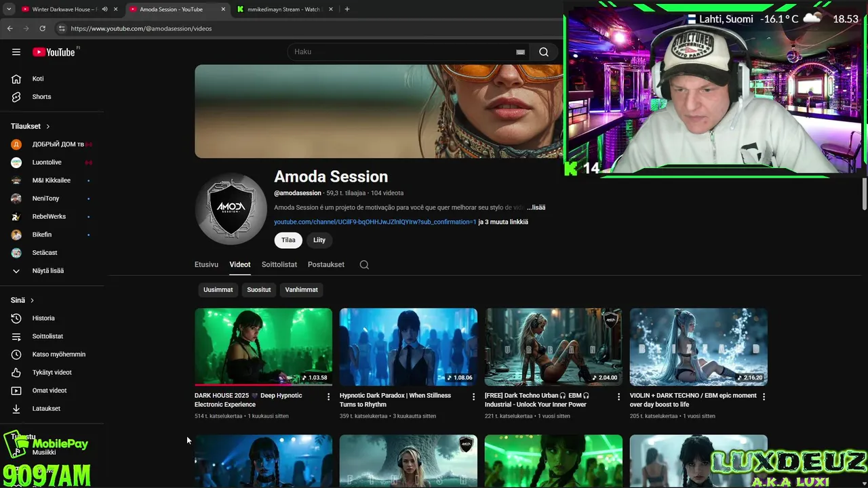Click the search magnifier button

[x=544, y=52]
